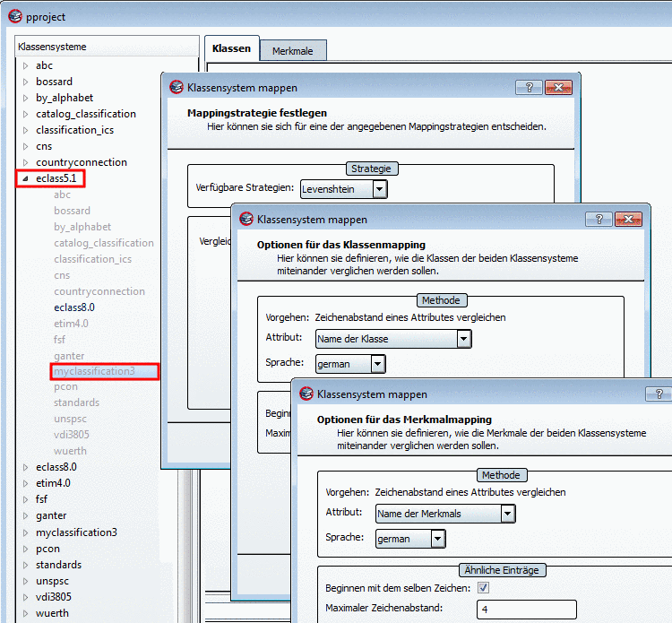Image resolution: width=672 pixels, height=623 pixels.
Task: Select greyed wuerth under eclass5.1
Action: [70, 451]
